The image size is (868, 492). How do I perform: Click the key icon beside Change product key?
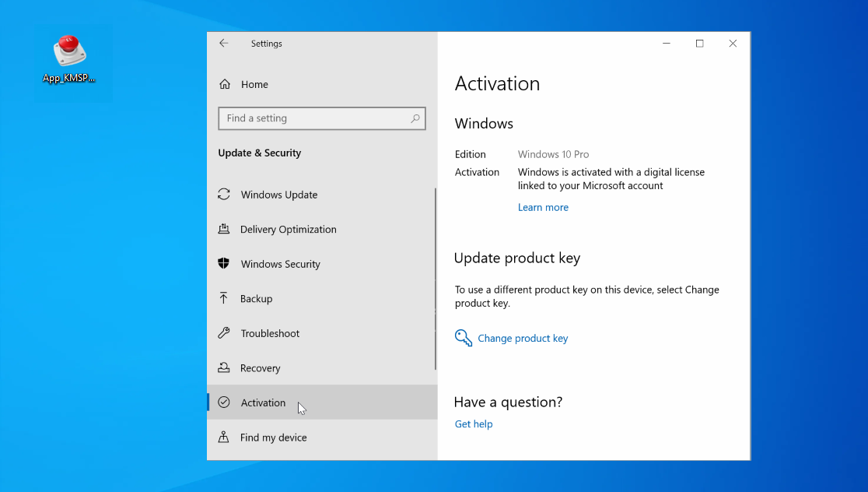pos(464,338)
